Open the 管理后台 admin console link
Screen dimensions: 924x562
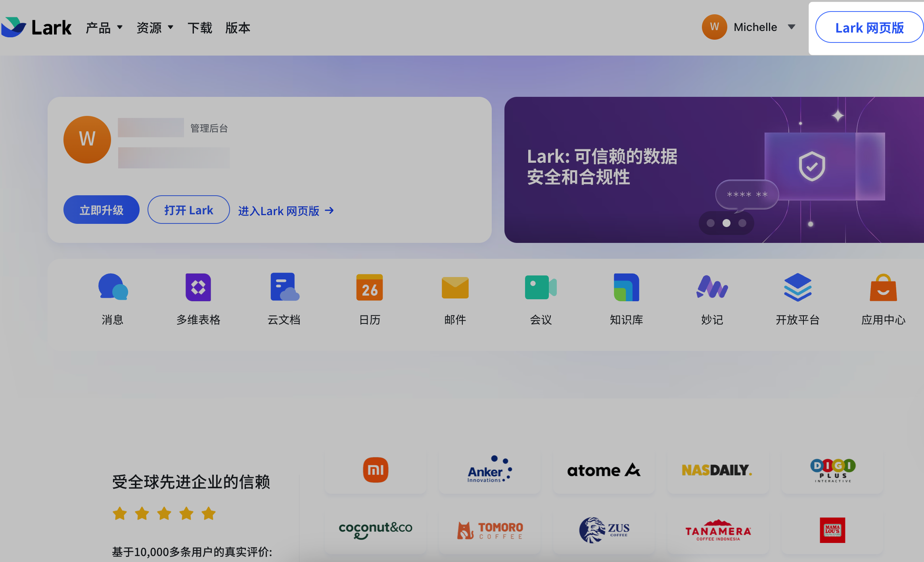click(x=209, y=128)
